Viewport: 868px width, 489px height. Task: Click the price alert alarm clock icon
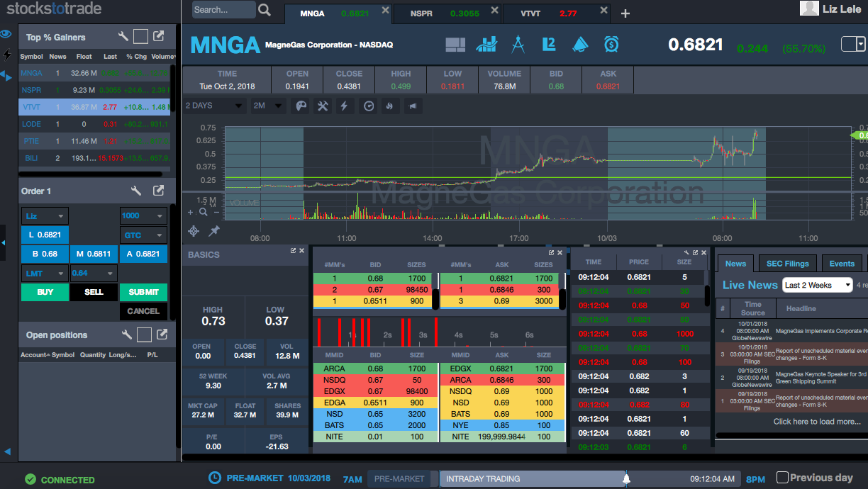611,45
